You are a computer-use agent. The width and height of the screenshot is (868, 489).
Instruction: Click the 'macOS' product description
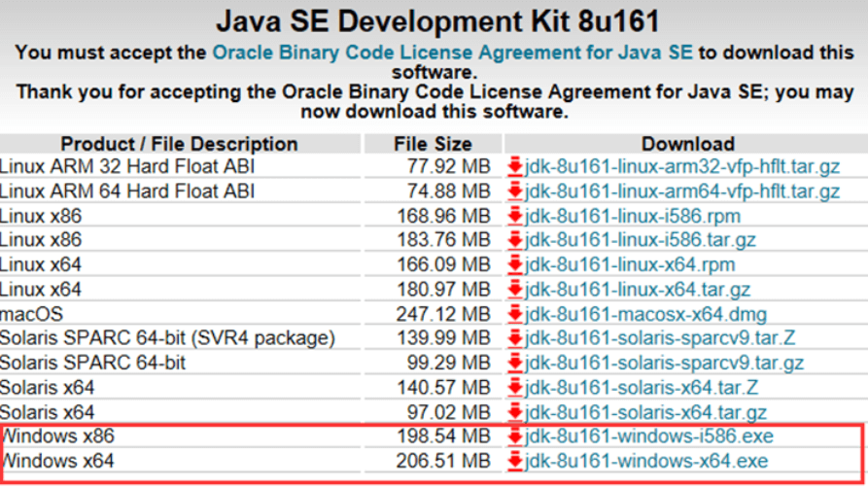click(x=31, y=314)
